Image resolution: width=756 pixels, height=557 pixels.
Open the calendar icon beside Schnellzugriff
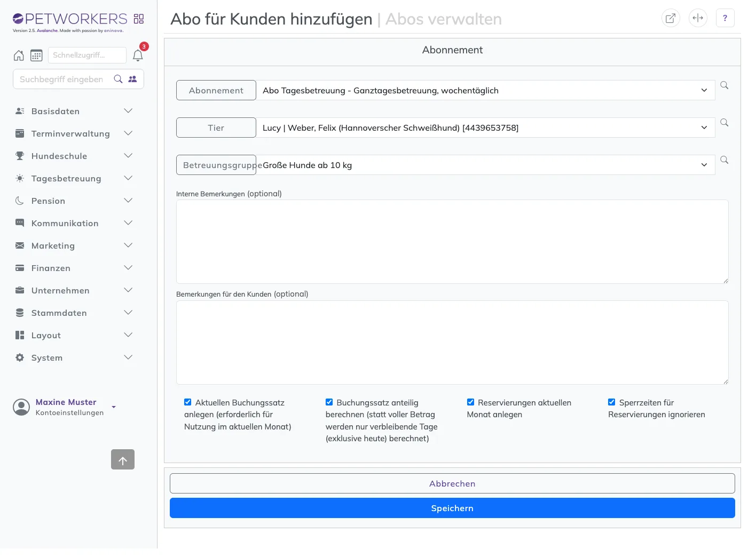pyautogui.click(x=36, y=55)
